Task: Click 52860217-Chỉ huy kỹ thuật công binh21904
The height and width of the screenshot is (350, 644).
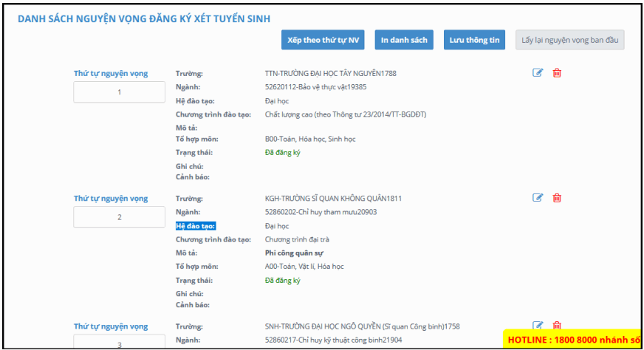Action: [334, 340]
